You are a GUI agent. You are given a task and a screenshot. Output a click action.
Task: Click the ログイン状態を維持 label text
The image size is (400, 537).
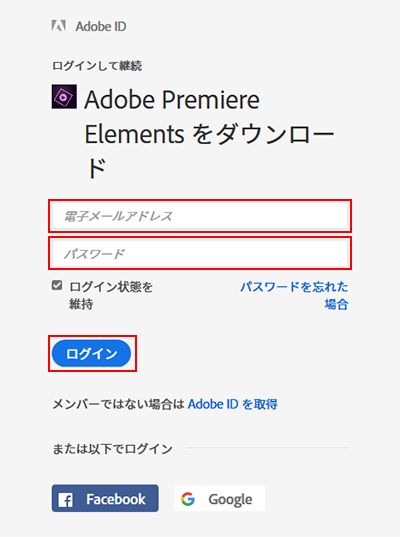[x=111, y=295]
